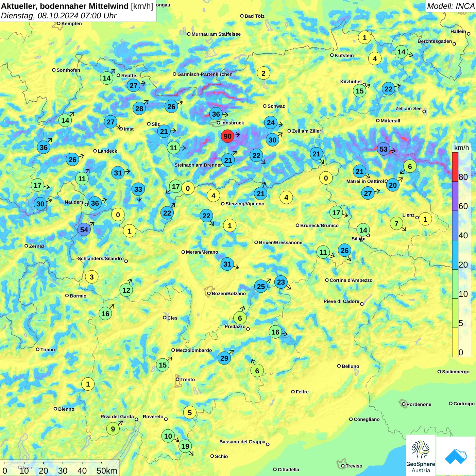Click the Bormio town label
Viewport: 476px width, 476px height.
[x=78, y=296]
